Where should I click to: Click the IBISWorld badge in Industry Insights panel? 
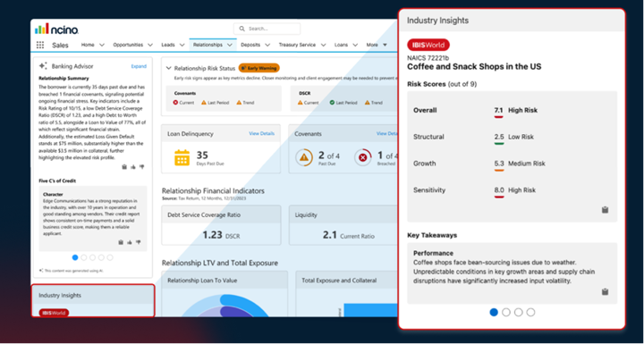428,46
